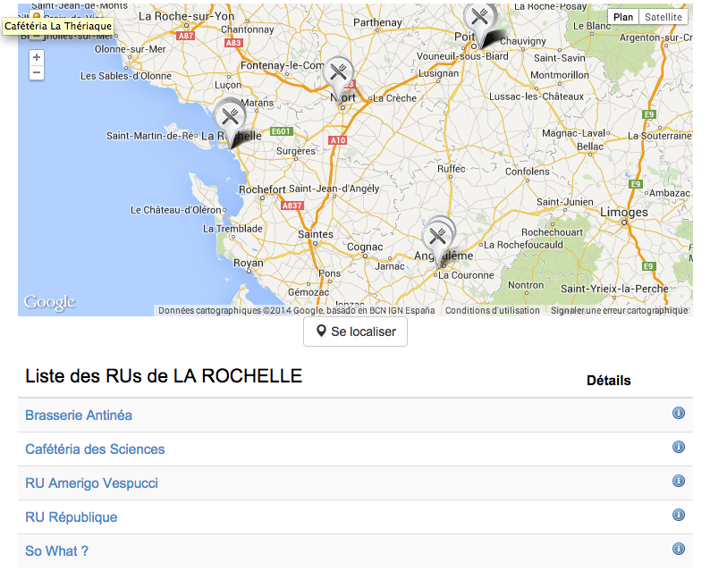The width and height of the screenshot is (710, 588).
Task: Open info icon of RU Amerigo Vespucci
Action: tap(678, 481)
